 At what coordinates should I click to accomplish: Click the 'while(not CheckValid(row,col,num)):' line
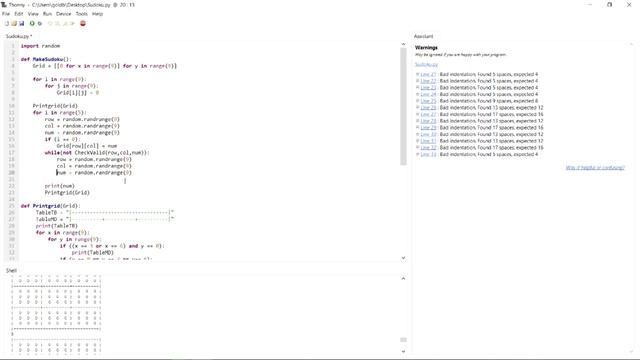click(x=97, y=153)
